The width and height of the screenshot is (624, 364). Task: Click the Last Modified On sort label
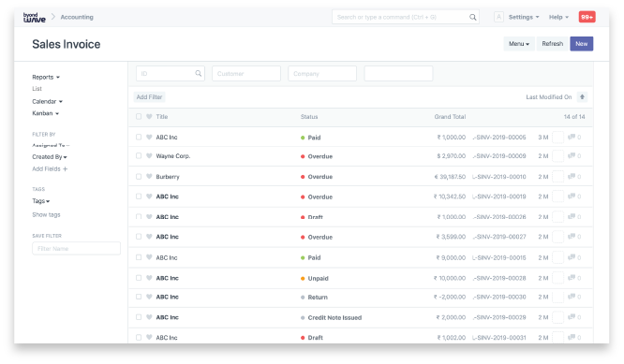click(548, 97)
